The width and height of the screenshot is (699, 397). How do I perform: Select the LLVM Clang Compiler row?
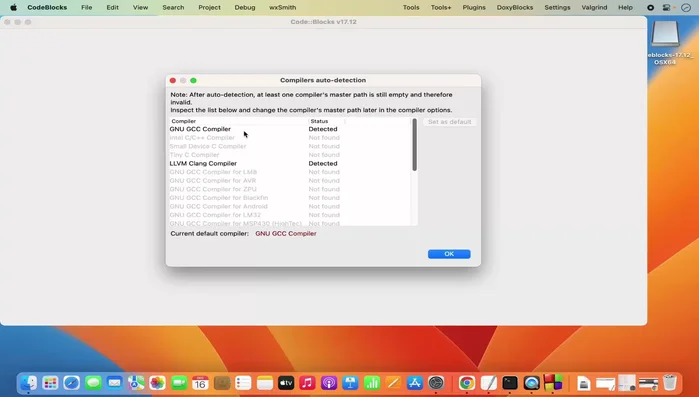290,164
